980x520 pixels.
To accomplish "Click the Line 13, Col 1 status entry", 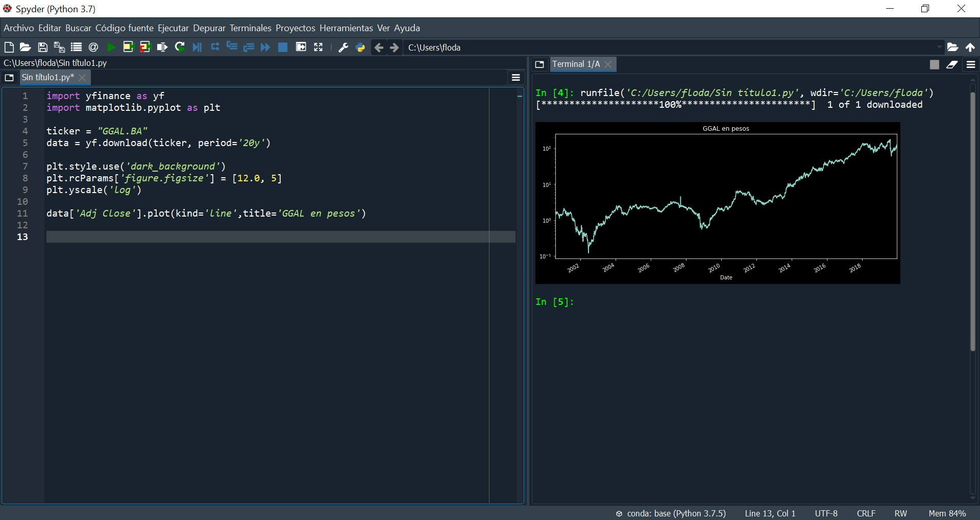I will 770,513.
